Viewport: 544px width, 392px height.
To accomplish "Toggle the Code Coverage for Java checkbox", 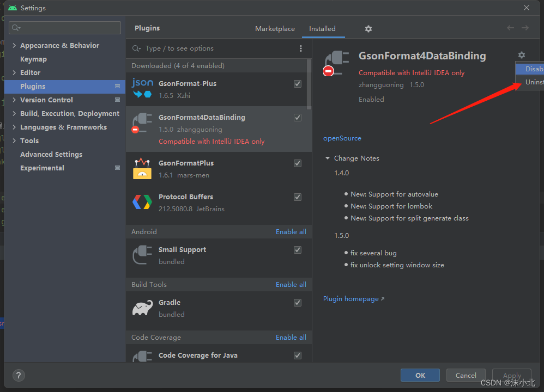I will pyautogui.click(x=298, y=356).
